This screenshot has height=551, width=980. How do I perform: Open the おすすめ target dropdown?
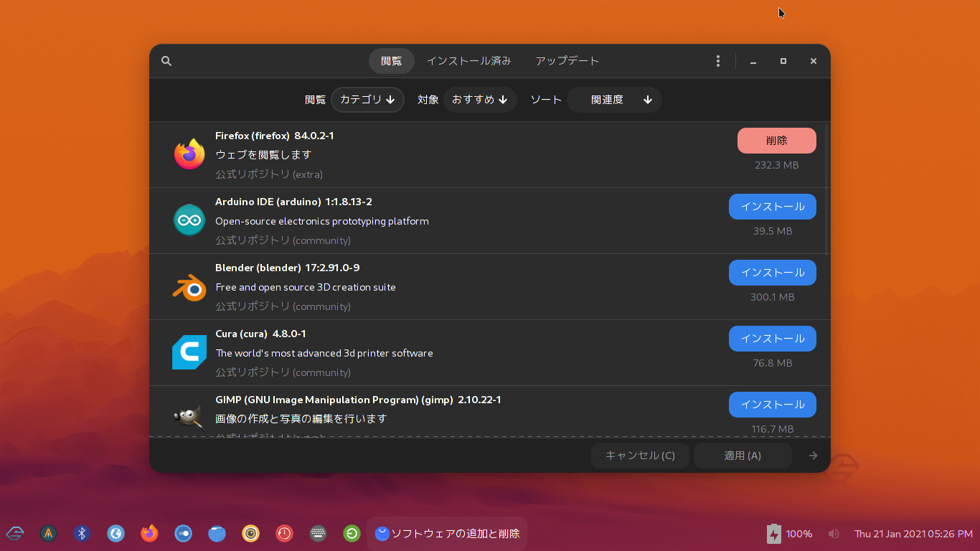pyautogui.click(x=480, y=100)
